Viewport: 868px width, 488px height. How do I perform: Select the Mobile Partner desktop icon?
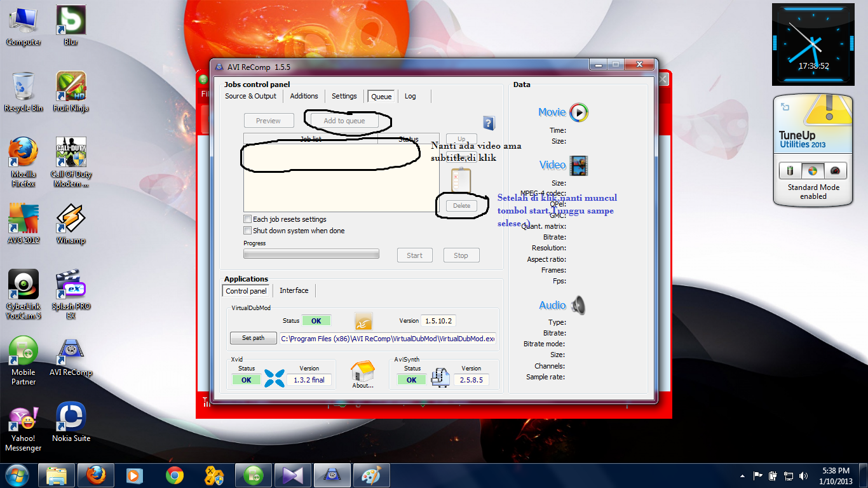[x=24, y=362]
